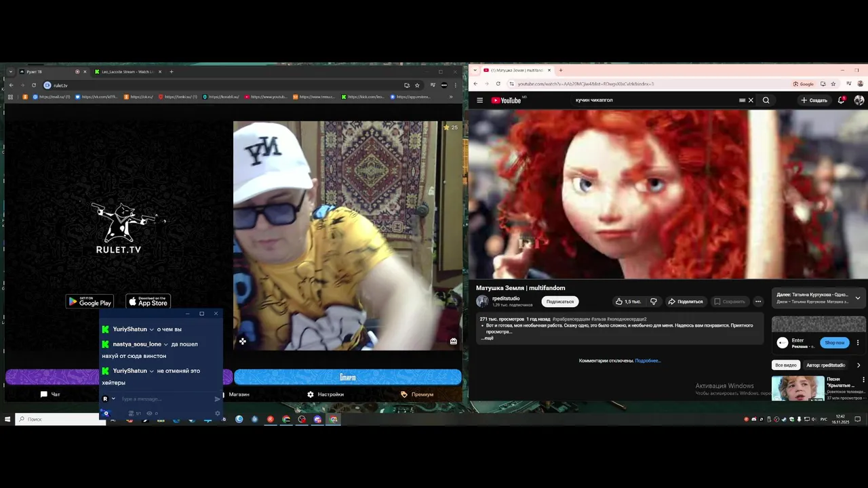This screenshot has width=868, height=488.
Task: Bookmark the YouTube page with star
Action: pos(833,84)
